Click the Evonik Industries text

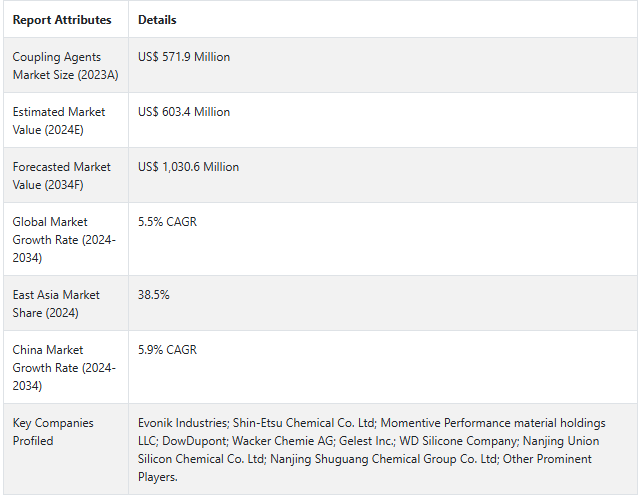182,423
